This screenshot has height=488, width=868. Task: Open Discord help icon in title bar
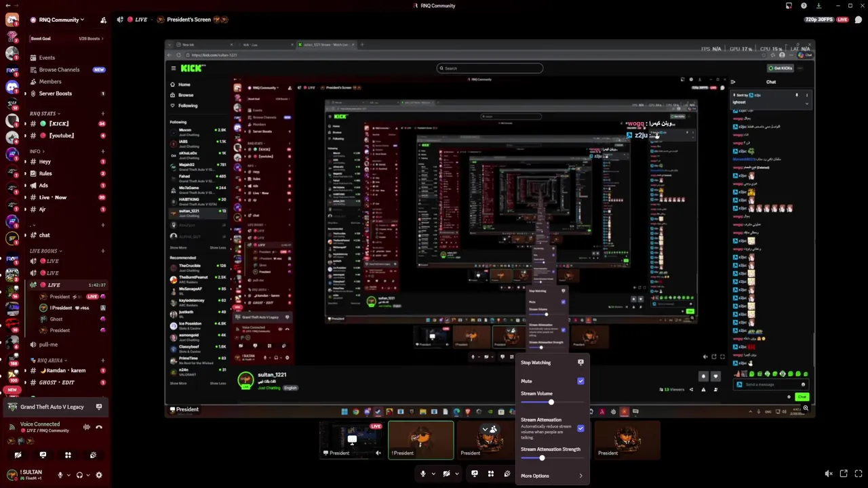coord(804,5)
